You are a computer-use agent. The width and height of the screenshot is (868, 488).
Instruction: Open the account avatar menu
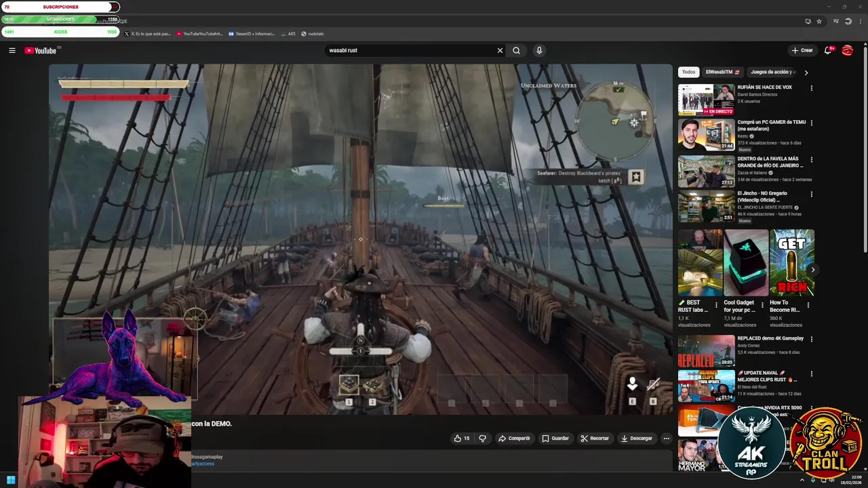click(x=847, y=50)
